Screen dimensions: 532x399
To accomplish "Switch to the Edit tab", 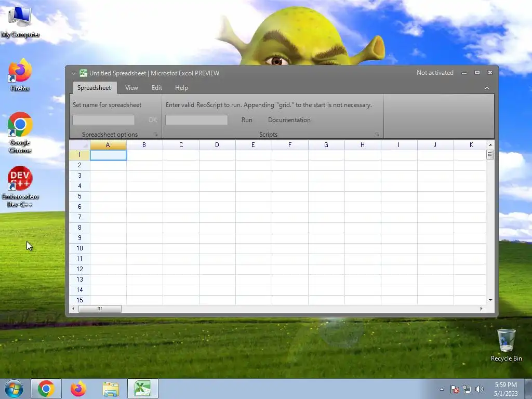I will tap(157, 87).
